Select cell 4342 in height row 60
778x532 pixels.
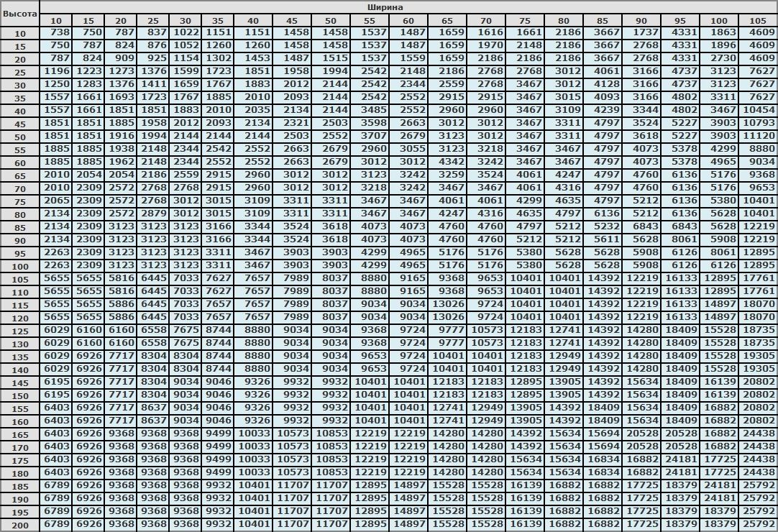coord(447,162)
